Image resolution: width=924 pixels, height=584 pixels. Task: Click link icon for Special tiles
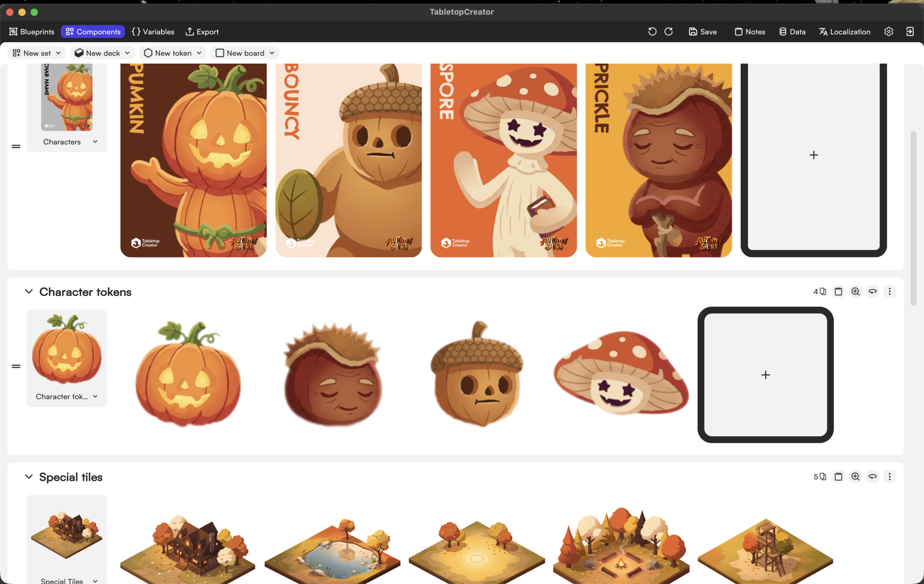pos(873,476)
